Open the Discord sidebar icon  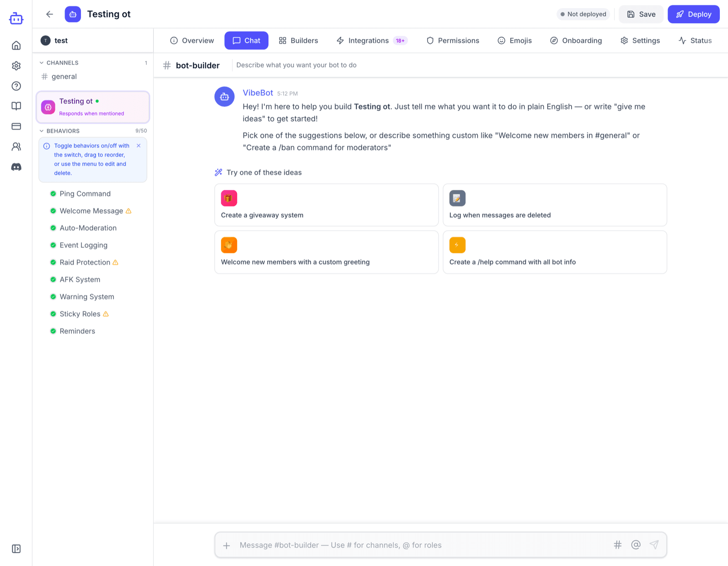(16, 167)
